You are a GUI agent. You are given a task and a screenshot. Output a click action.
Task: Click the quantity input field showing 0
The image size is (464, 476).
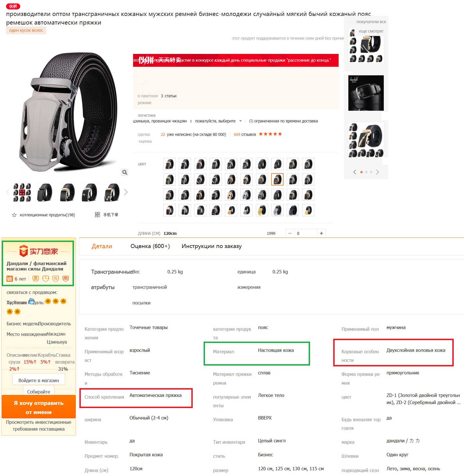306,233
